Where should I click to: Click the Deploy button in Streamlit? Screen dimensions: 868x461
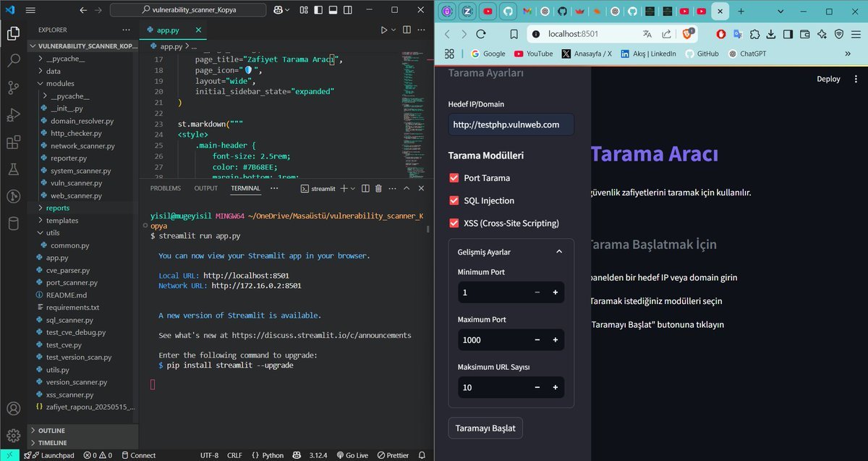tap(828, 79)
